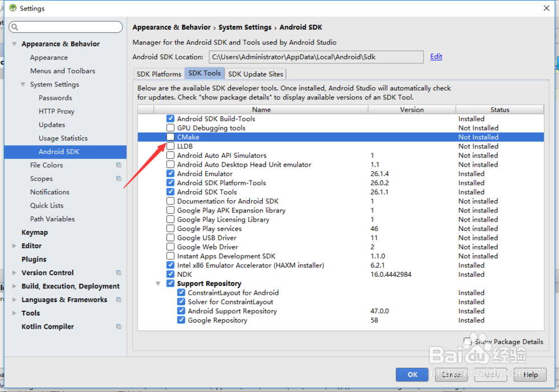Uncheck ConstraintLayout for Android checkbox
This screenshot has width=559, height=392.
[181, 292]
